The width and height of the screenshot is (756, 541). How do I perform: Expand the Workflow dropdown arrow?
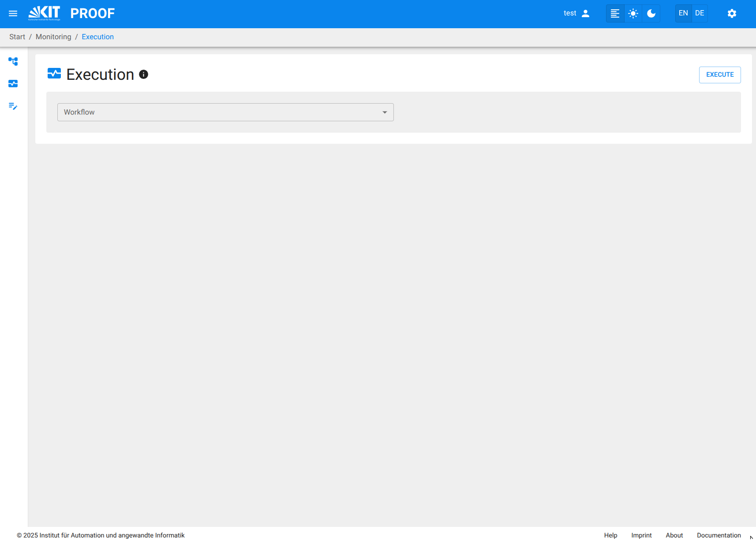click(385, 112)
